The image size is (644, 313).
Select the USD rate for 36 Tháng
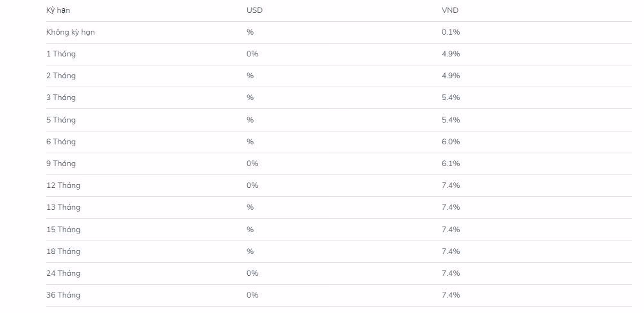tap(252, 295)
